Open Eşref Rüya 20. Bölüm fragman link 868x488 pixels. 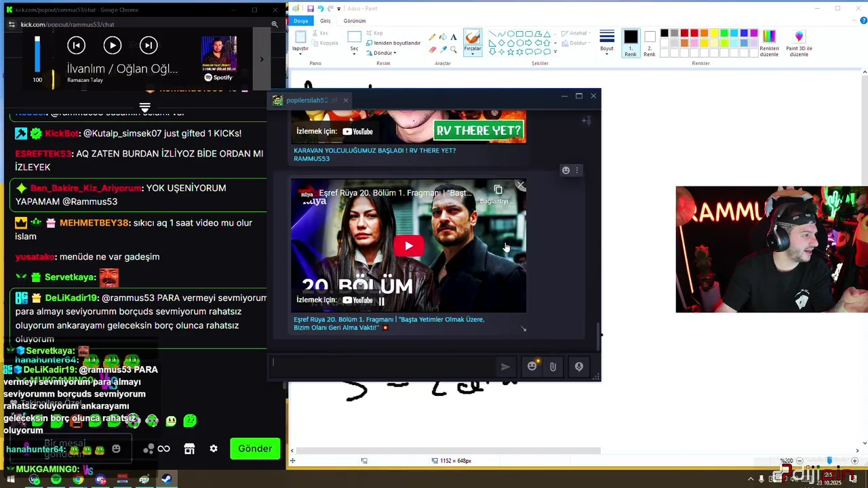[389, 323]
